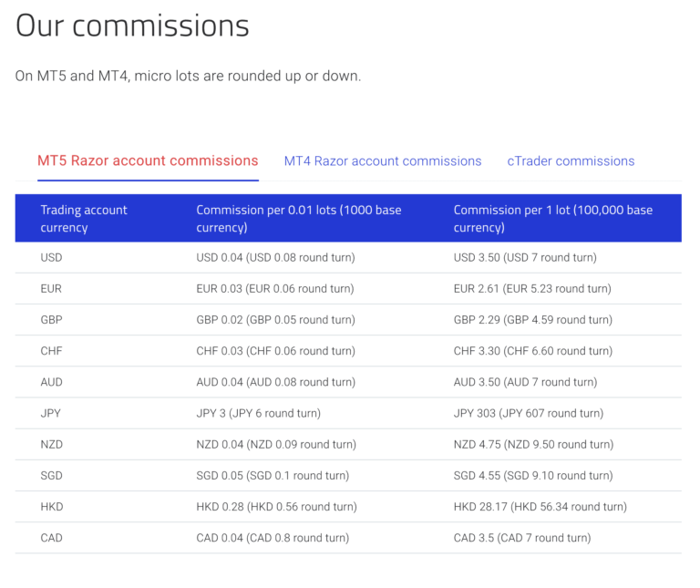
Task: Click 'EUR 0.03 (EUR 0.06 round turn)' cell
Action: pyautogui.click(x=275, y=289)
